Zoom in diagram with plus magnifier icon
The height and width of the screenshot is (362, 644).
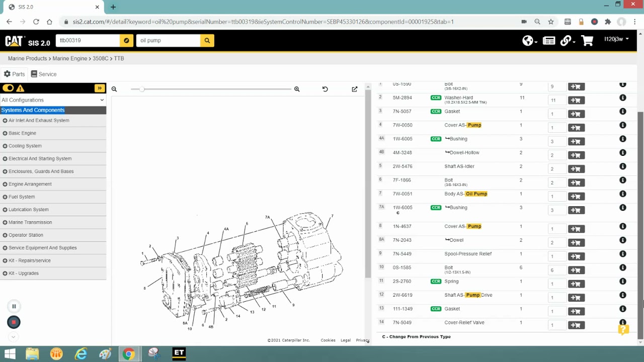pyautogui.click(x=297, y=89)
